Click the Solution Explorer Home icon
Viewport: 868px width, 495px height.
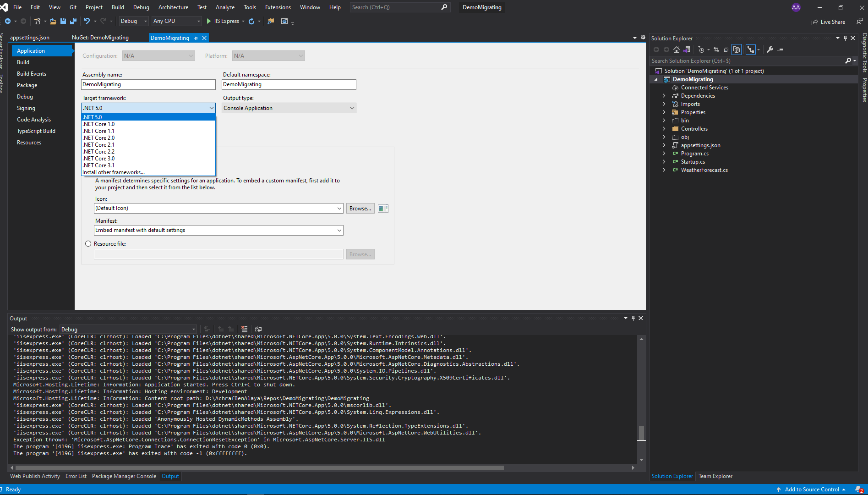tap(677, 49)
